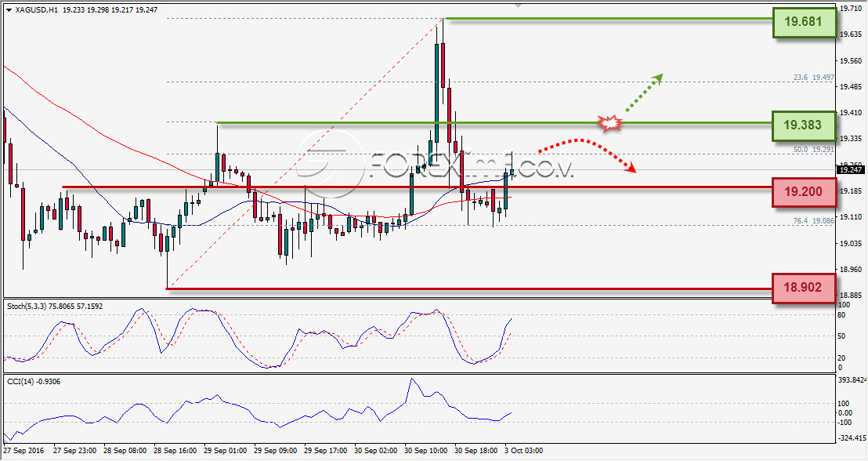Click price axis value 19.410
This screenshot has width=868, height=461.
tap(851, 112)
